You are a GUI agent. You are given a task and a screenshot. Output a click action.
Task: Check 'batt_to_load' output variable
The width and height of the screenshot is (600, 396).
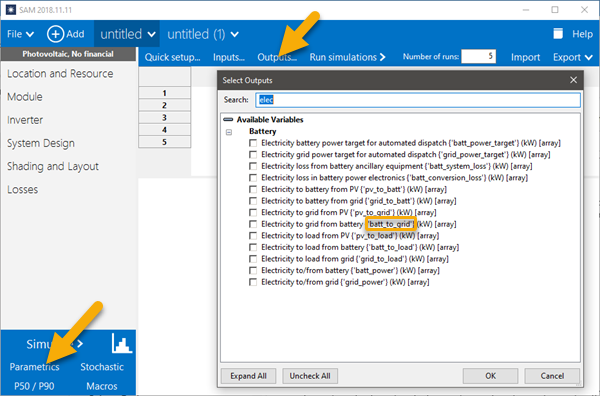pyautogui.click(x=253, y=247)
